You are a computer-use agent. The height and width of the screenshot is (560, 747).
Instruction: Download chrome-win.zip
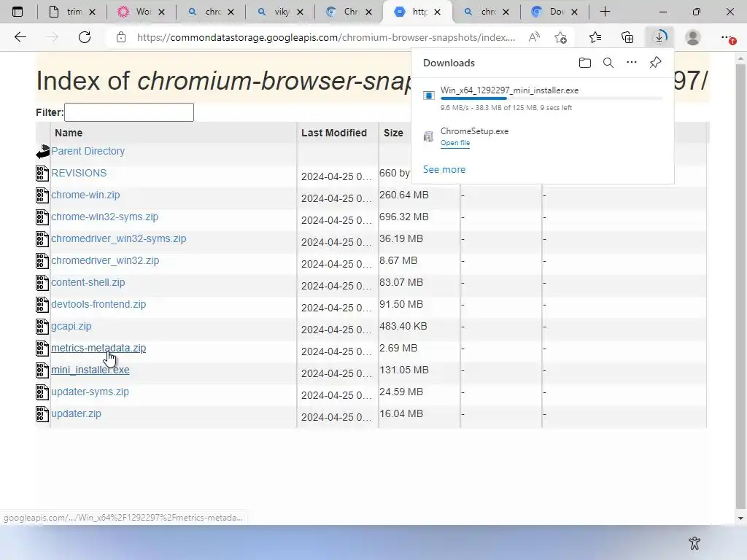tap(85, 195)
